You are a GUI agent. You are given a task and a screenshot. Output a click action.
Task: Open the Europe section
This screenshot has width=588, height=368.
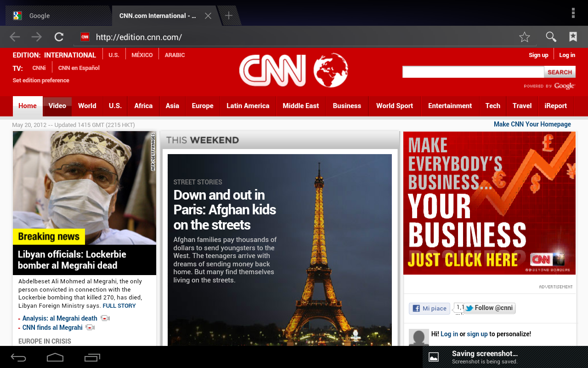click(x=203, y=106)
